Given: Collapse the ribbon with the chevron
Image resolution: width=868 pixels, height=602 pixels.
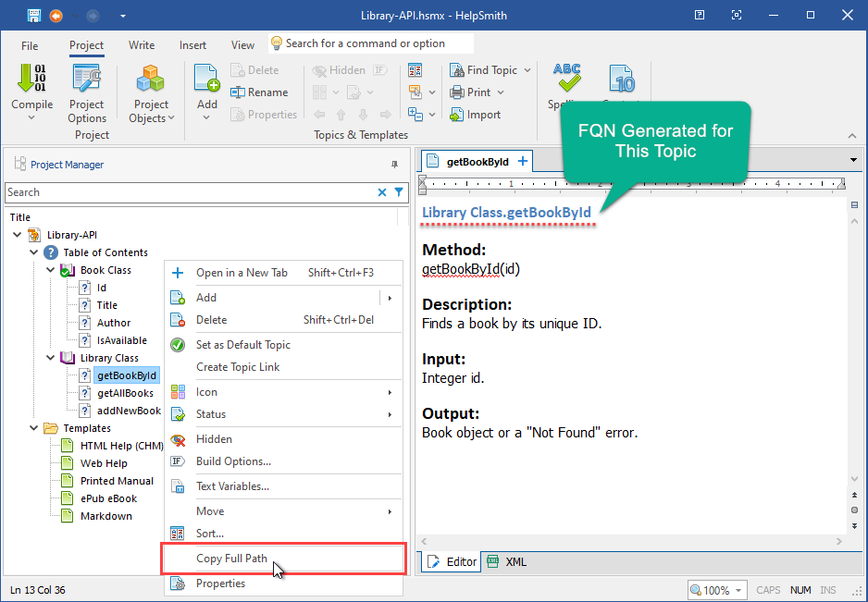Looking at the screenshot, I should click(x=852, y=136).
